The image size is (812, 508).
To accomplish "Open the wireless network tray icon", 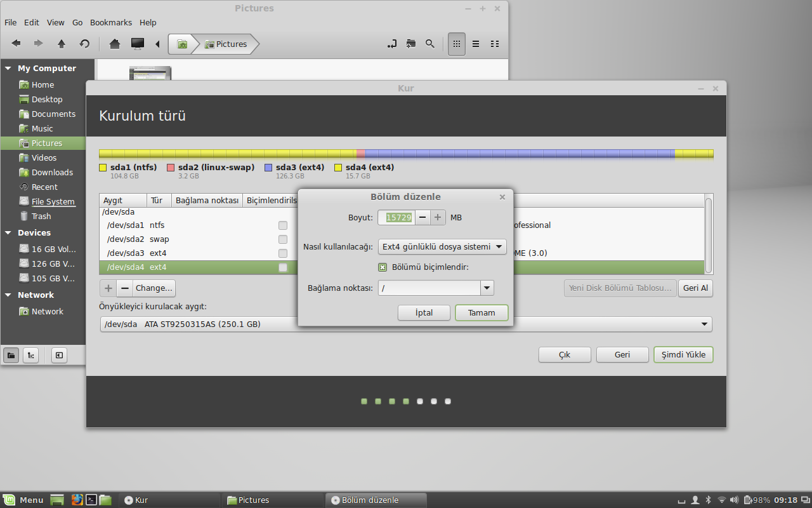I will (x=722, y=500).
